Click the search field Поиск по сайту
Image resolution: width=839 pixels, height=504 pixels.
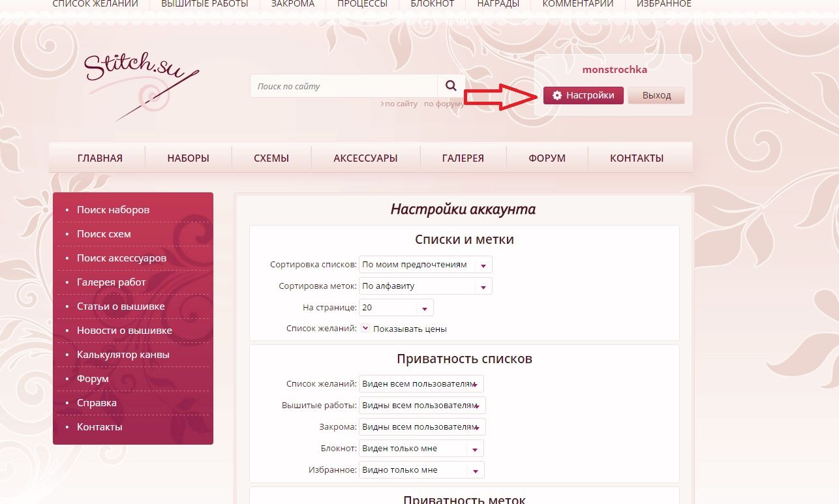pyautogui.click(x=343, y=86)
